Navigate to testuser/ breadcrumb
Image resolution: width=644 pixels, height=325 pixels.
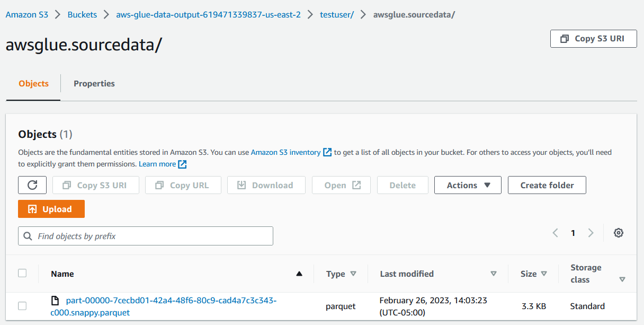pos(337,15)
